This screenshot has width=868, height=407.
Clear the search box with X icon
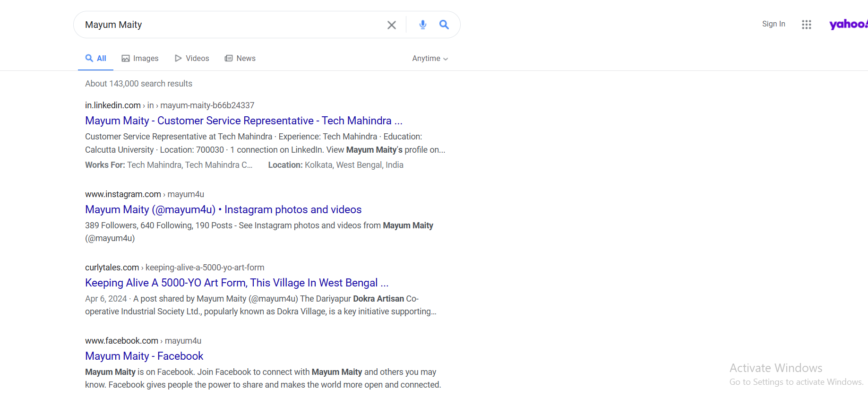click(391, 25)
